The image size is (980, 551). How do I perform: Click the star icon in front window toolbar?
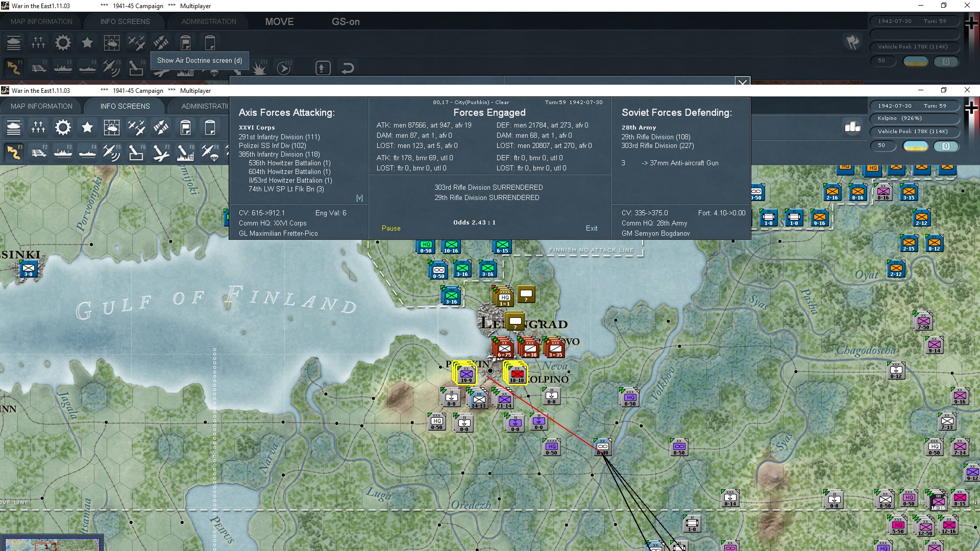[87, 128]
